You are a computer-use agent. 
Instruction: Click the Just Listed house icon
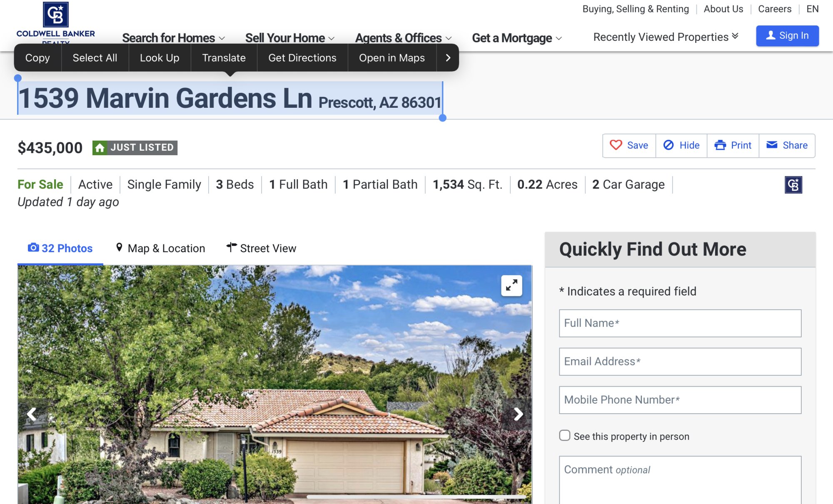(x=100, y=148)
